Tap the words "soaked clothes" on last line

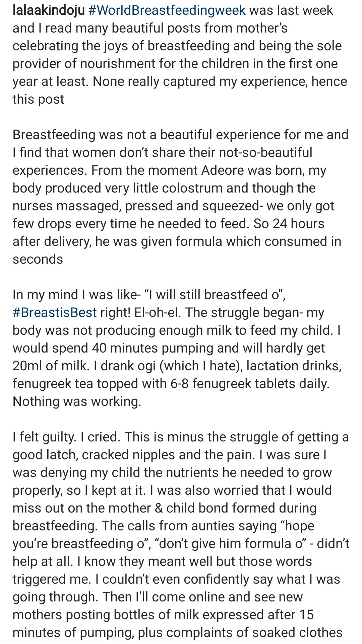[x=297, y=632]
